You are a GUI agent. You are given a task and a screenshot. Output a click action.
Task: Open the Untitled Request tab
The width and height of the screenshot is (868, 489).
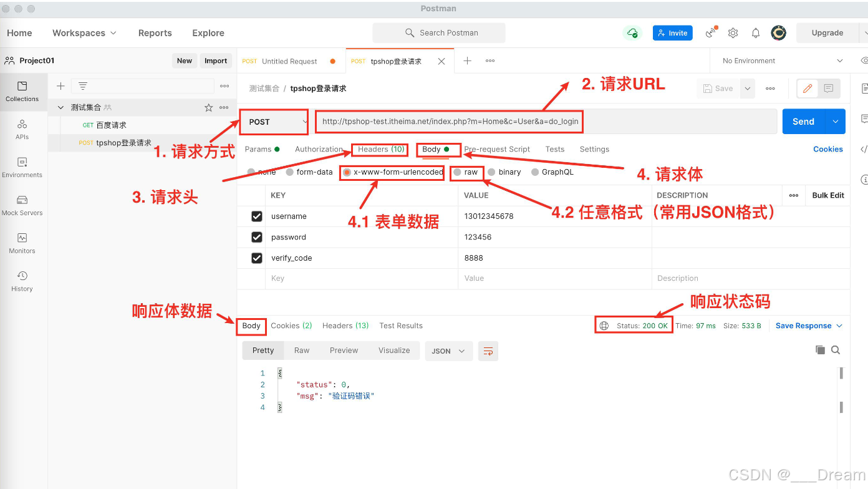(x=289, y=61)
